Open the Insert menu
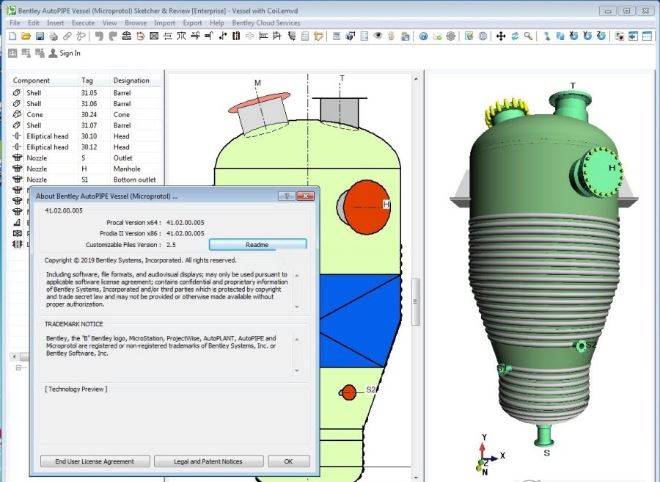This screenshot has height=482, width=660. pos(55,23)
